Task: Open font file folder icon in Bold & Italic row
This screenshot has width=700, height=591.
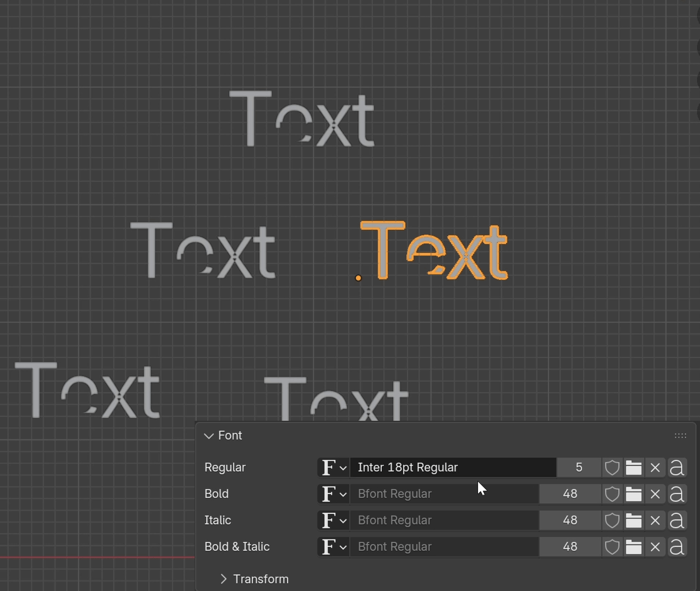Action: click(634, 547)
